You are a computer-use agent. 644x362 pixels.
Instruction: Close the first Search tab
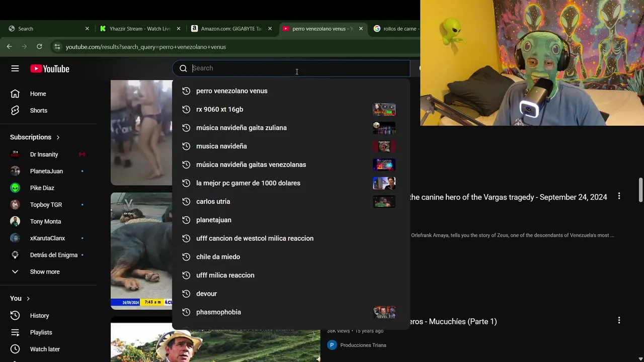[87, 29]
